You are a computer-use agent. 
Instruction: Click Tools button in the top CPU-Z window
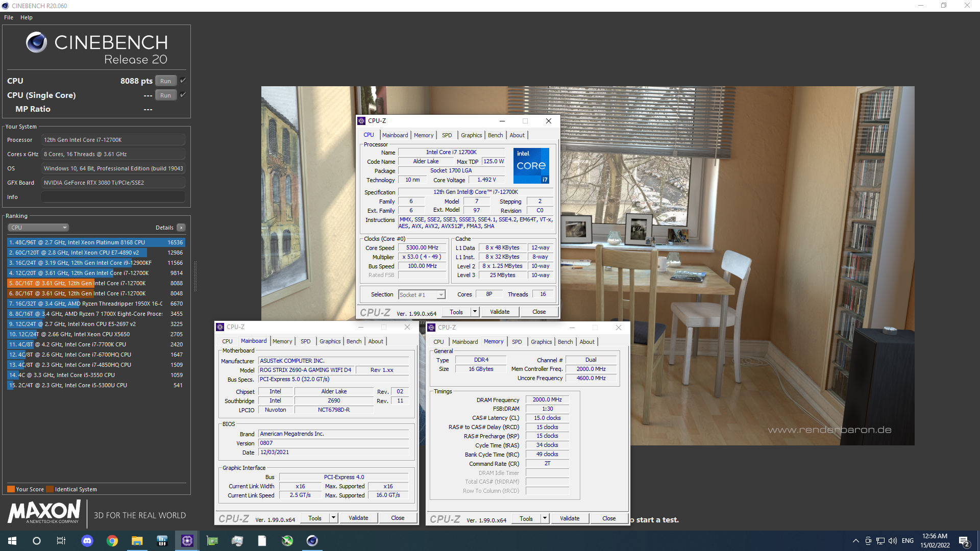[x=456, y=312]
